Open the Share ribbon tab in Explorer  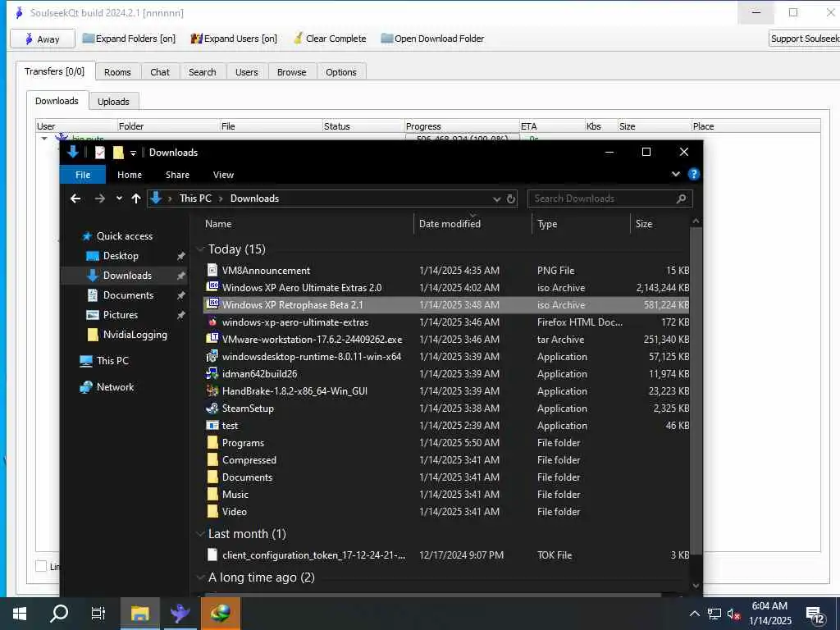coord(177,175)
